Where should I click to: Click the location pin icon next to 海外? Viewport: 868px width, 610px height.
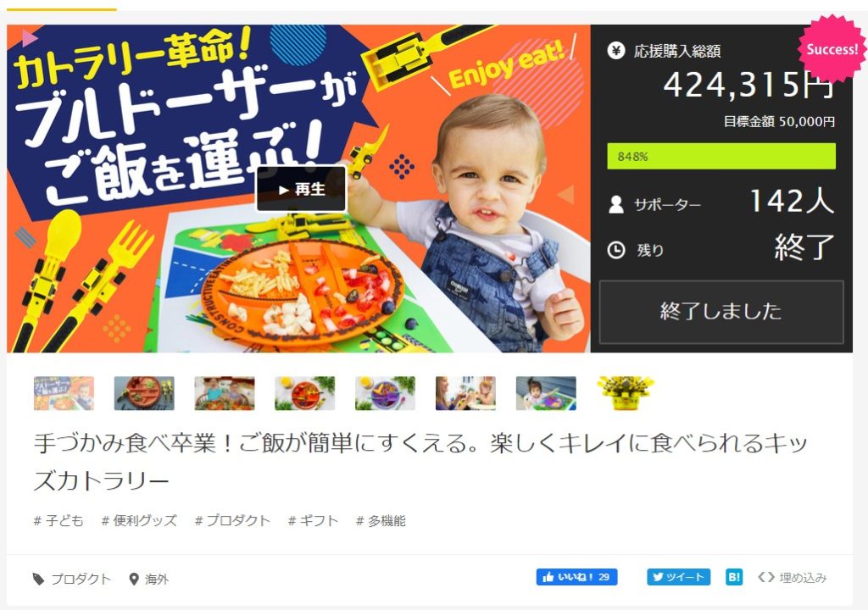[133, 579]
